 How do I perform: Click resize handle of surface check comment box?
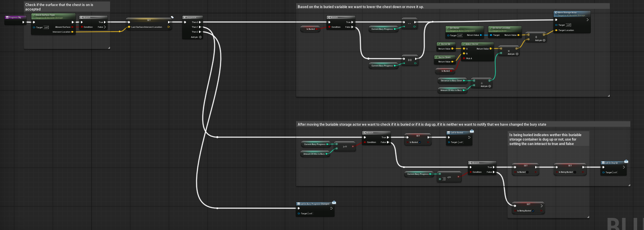tap(109, 48)
